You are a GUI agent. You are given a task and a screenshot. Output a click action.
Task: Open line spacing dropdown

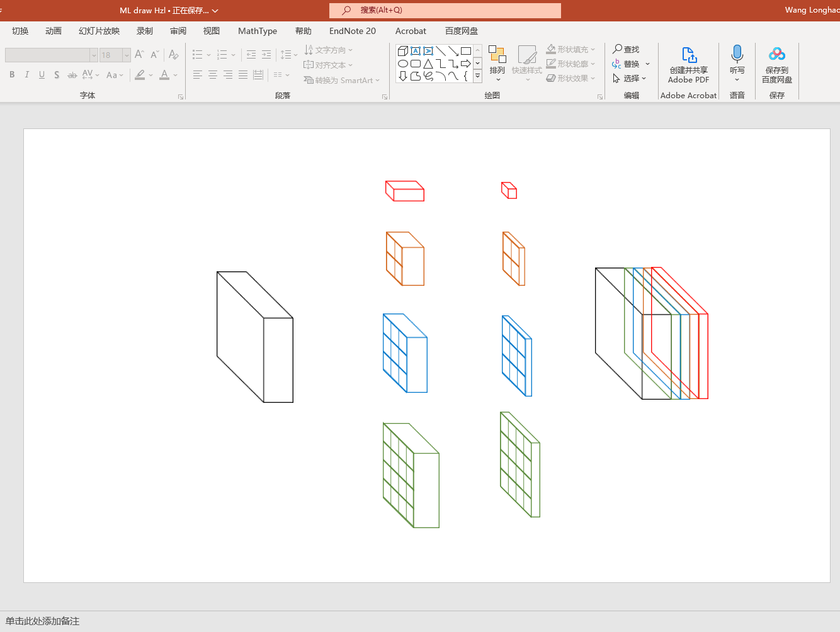(289, 55)
